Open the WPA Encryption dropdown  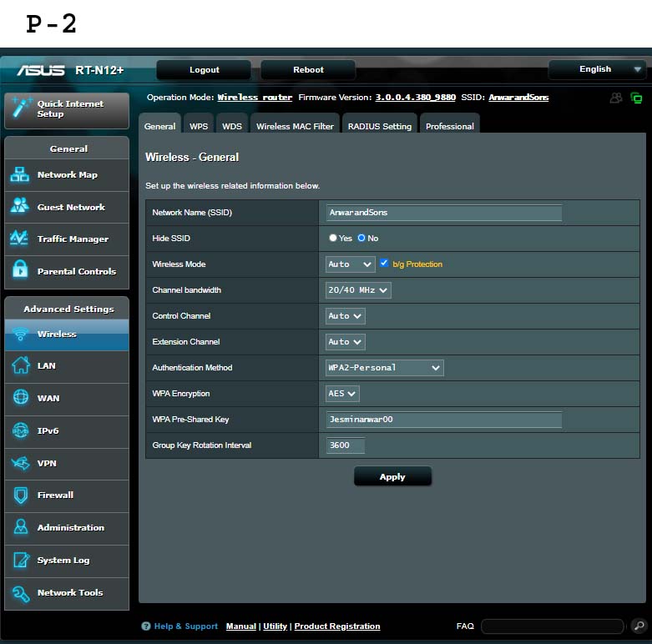tap(342, 394)
